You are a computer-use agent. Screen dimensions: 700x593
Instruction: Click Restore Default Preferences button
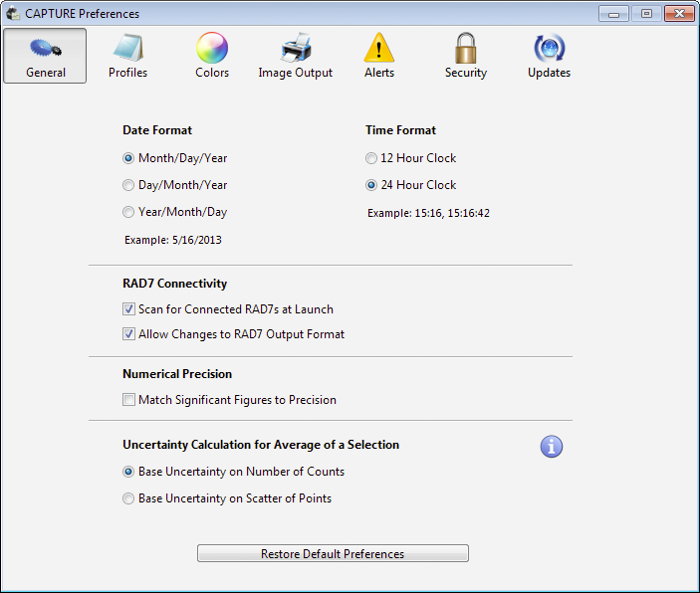(x=333, y=553)
